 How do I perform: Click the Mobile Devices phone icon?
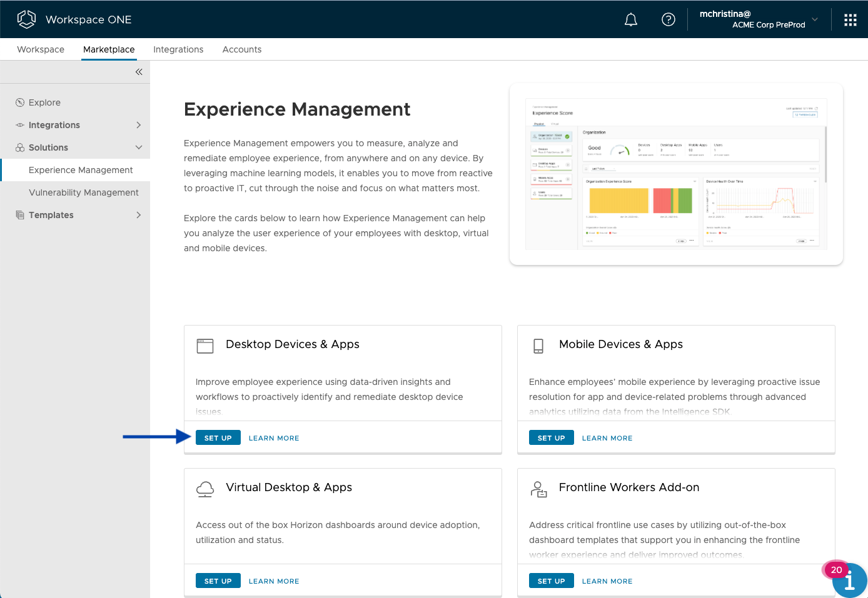coord(538,346)
